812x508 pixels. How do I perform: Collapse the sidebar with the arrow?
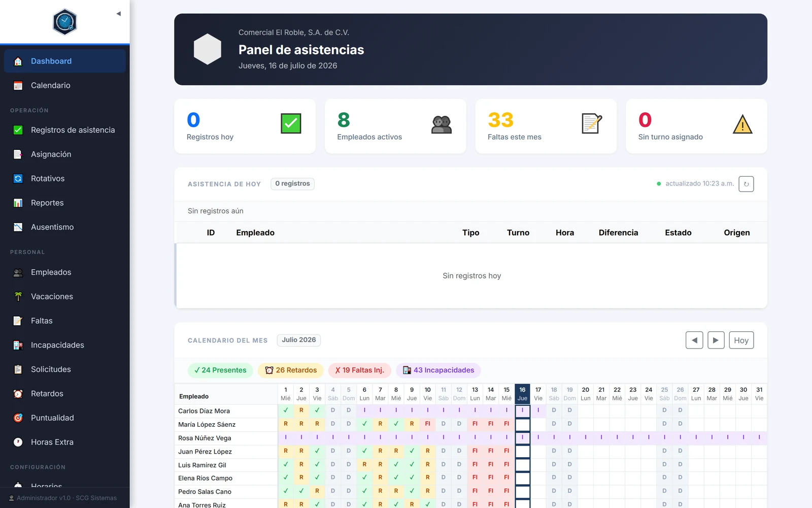point(118,14)
